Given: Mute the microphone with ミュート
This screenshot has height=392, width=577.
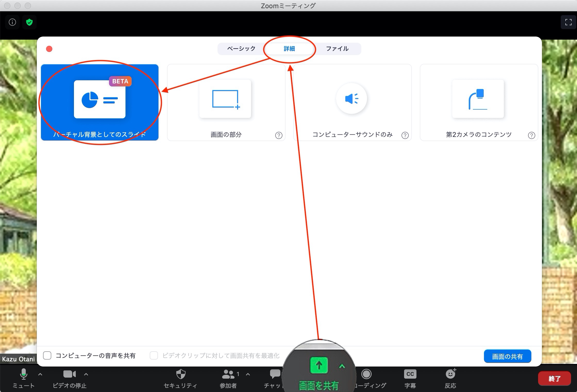Looking at the screenshot, I should click(23, 378).
